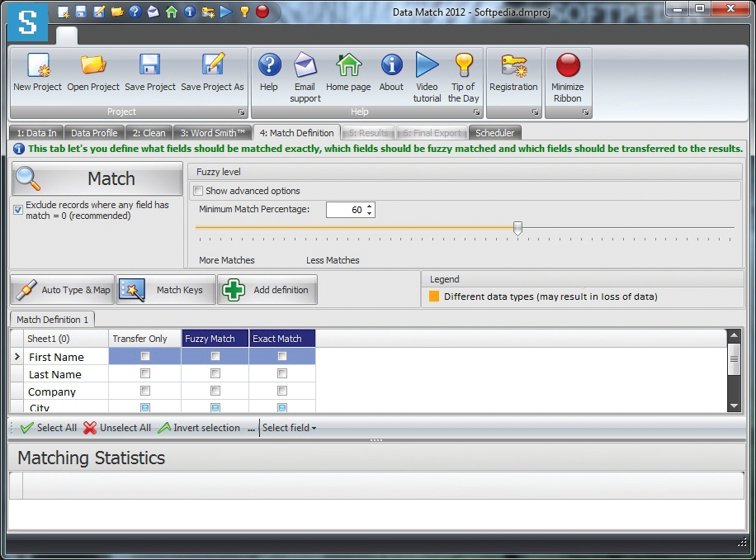Viewport: 756px width, 560px height.
Task: Click Add definition plus icon
Action: click(234, 289)
